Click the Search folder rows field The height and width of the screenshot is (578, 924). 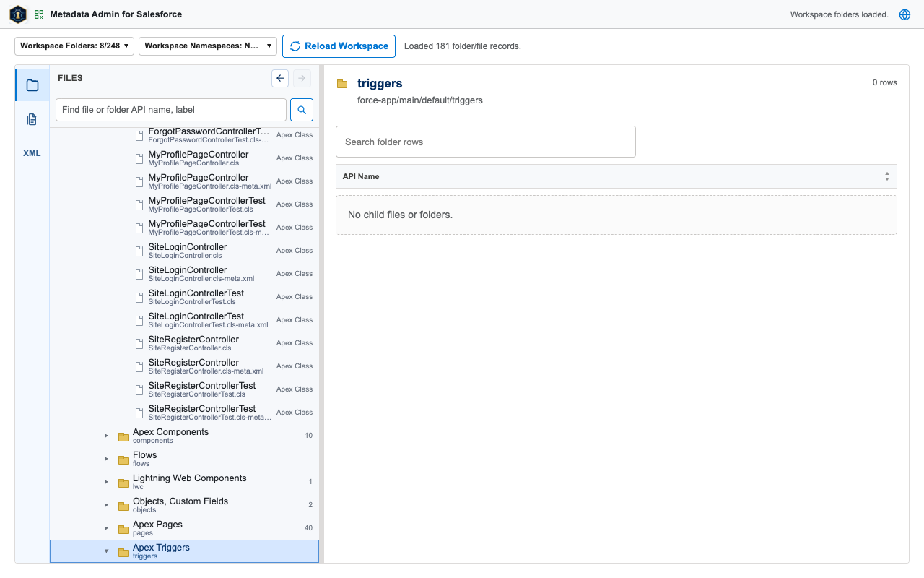pyautogui.click(x=486, y=142)
